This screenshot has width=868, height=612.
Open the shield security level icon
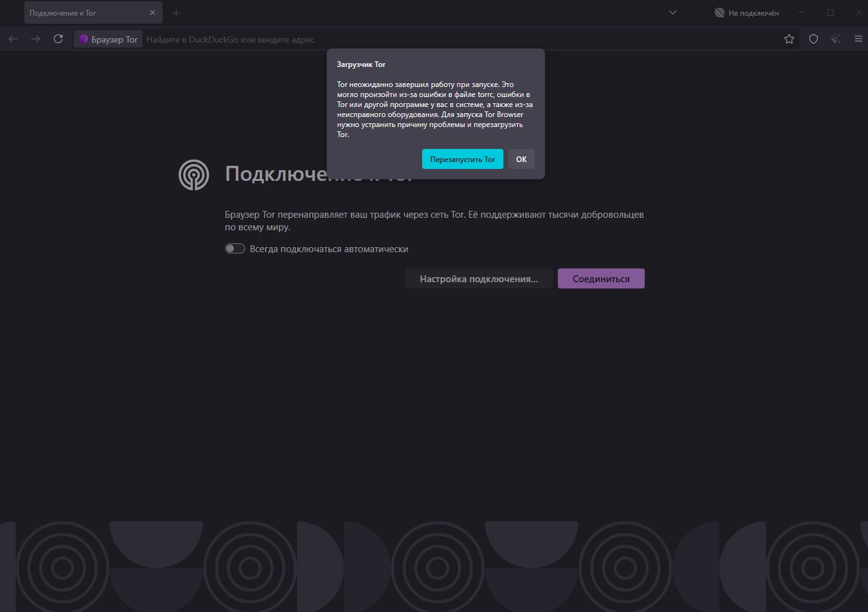[814, 39]
